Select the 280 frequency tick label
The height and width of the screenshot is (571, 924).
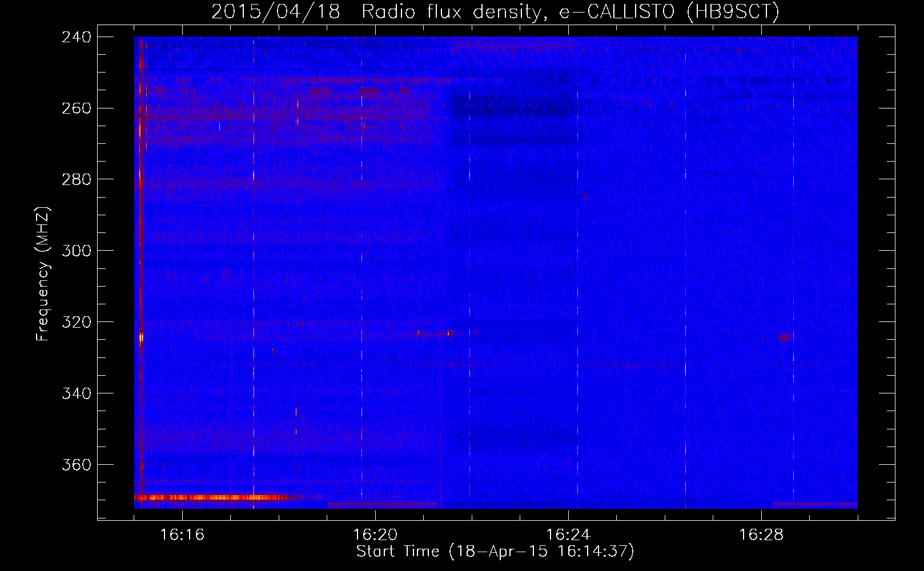[x=77, y=180]
